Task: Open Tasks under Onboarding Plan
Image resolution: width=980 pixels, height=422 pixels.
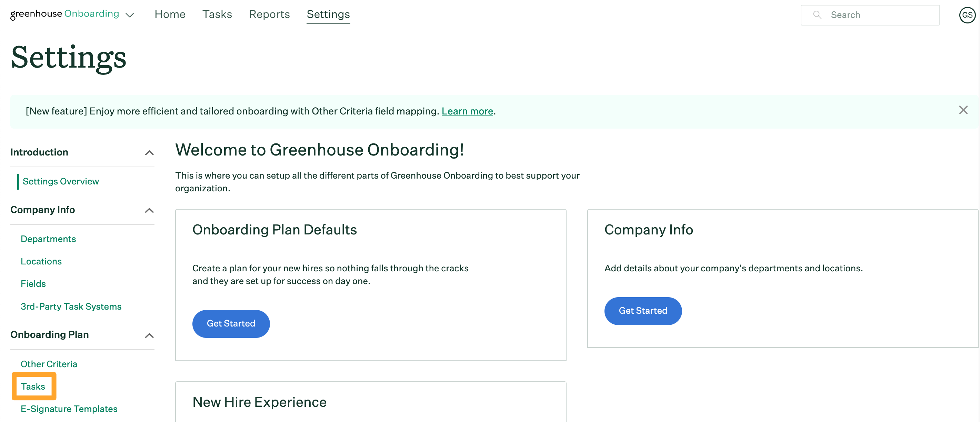Action: (33, 386)
